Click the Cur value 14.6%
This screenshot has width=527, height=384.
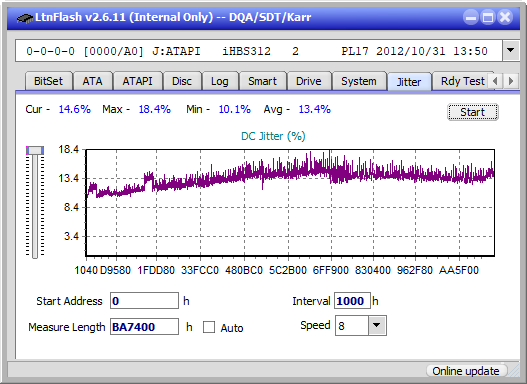point(75,110)
